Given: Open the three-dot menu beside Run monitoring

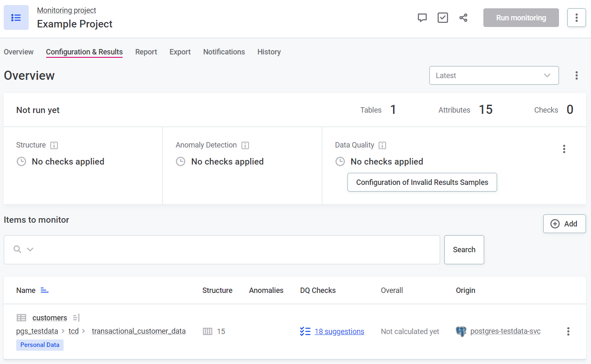Looking at the screenshot, I should (x=576, y=17).
